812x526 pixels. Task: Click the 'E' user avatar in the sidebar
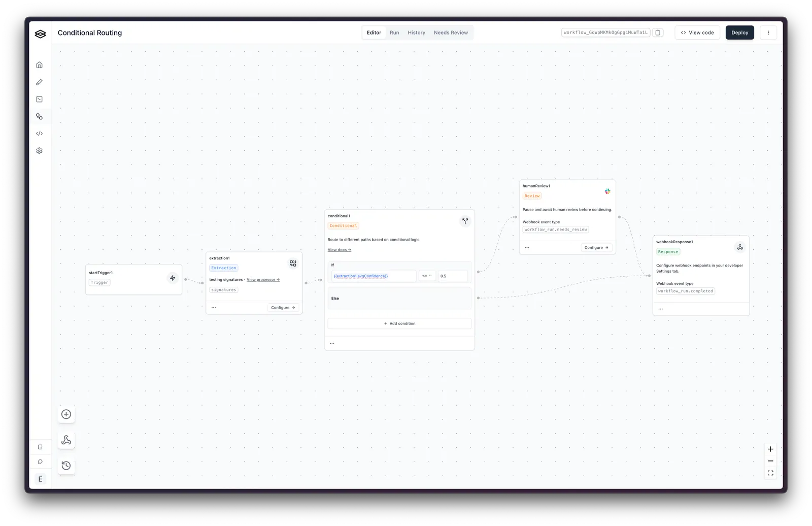(x=40, y=479)
